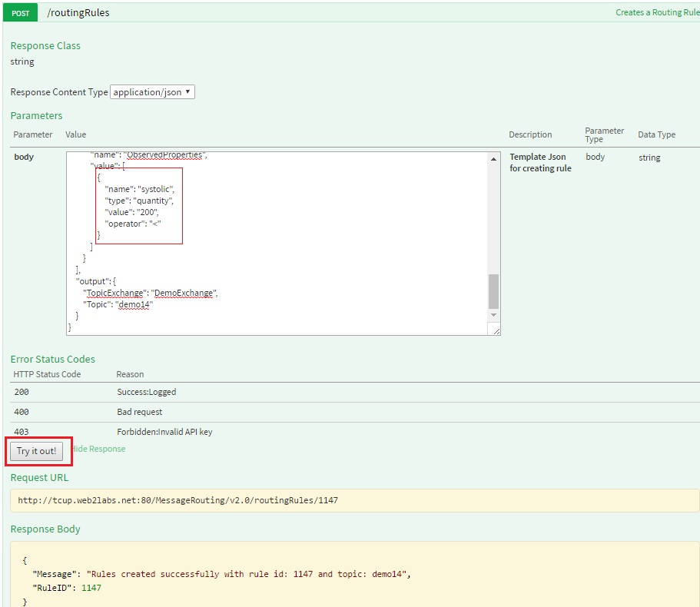Click Forbidden:Invalid API key reason text
The height and width of the screenshot is (607, 700).
click(x=164, y=432)
